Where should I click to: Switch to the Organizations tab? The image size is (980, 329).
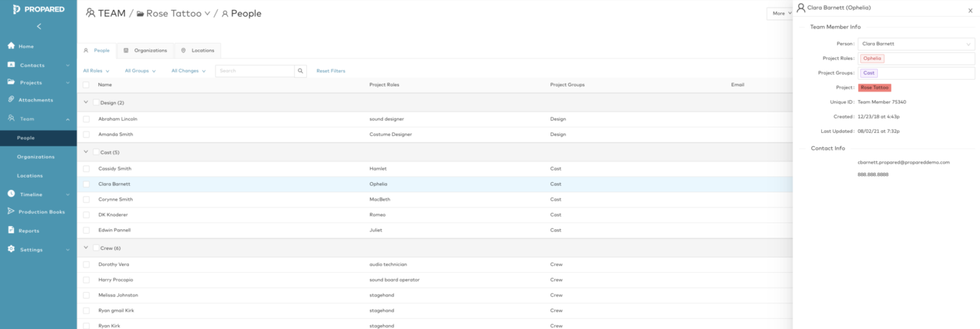[x=145, y=50]
